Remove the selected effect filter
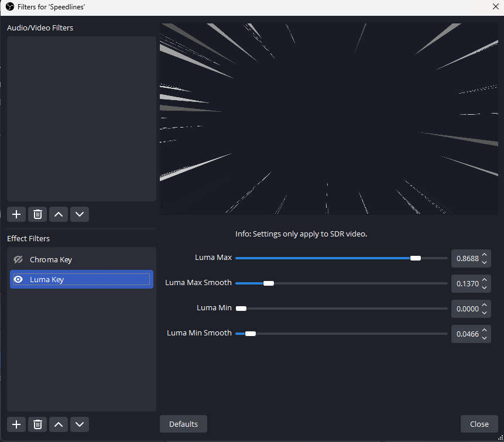 click(37, 424)
